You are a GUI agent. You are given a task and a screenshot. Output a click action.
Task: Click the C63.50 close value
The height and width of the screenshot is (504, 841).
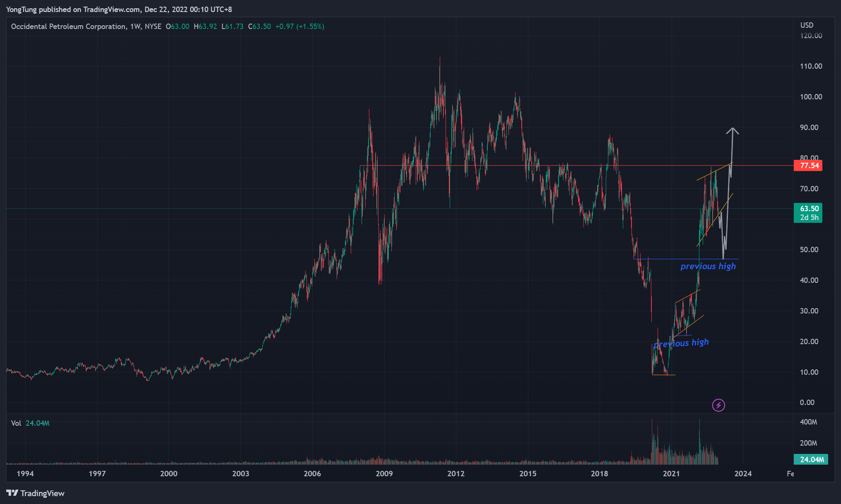(259, 27)
